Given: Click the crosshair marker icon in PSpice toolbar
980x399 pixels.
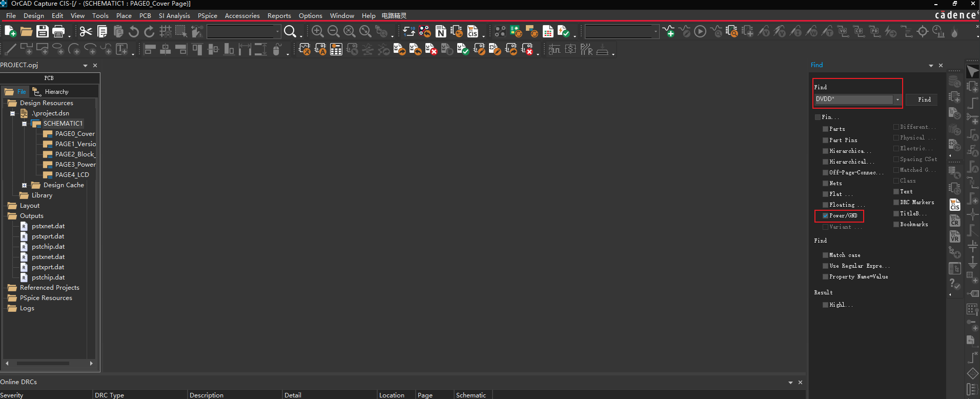Looking at the screenshot, I should click(923, 31).
